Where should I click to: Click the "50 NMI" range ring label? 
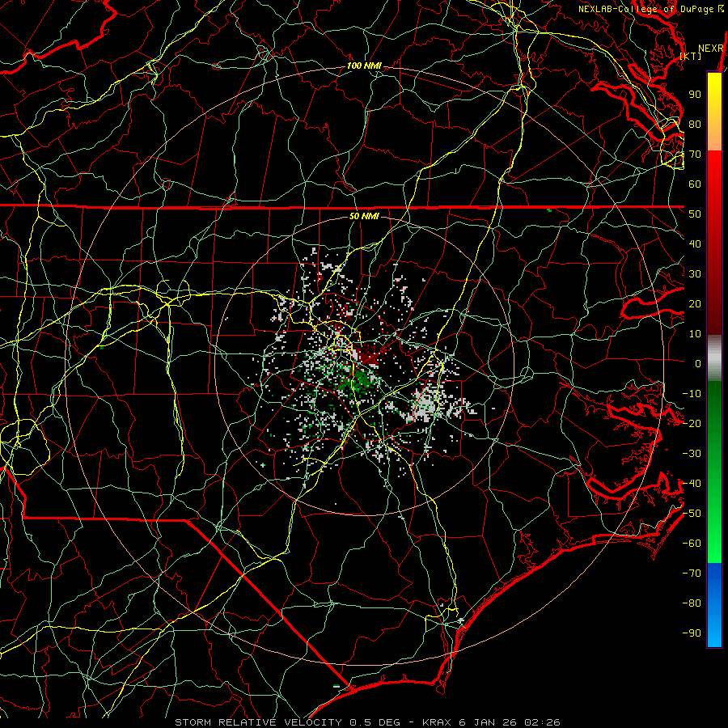364,216
